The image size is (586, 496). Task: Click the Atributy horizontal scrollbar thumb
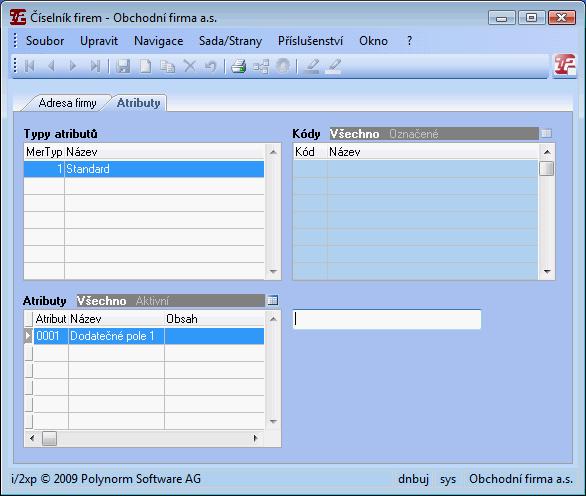click(x=49, y=438)
